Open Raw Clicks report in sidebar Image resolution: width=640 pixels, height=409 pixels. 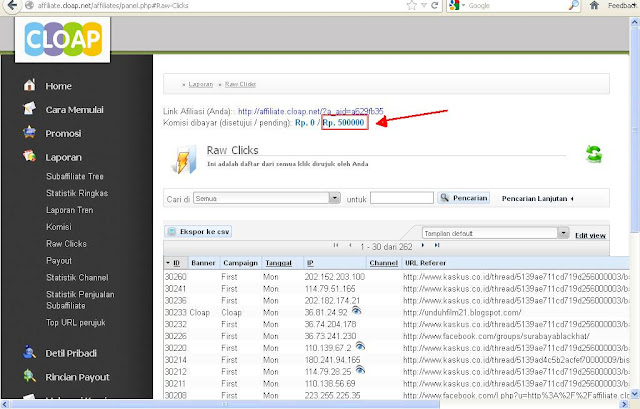click(66, 244)
